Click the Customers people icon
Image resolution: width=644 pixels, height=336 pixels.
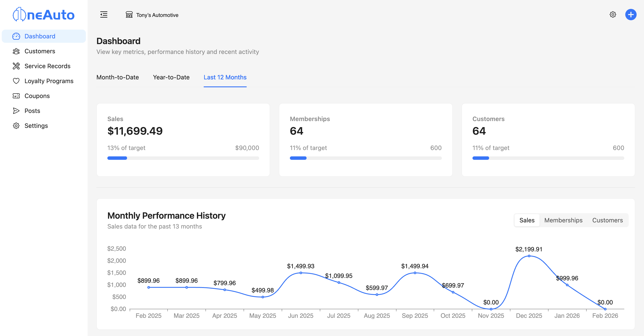(16, 51)
